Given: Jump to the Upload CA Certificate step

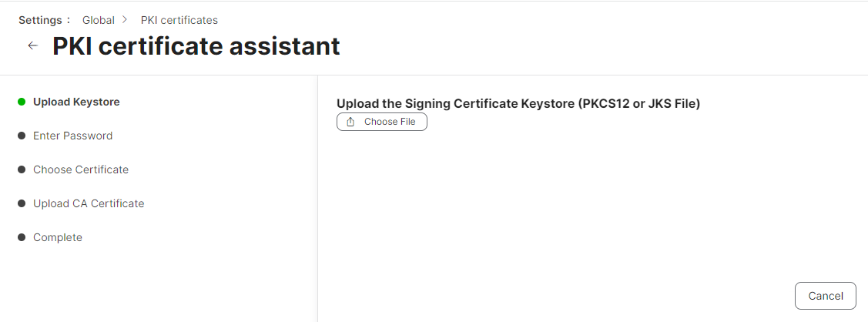Looking at the screenshot, I should 89,203.
